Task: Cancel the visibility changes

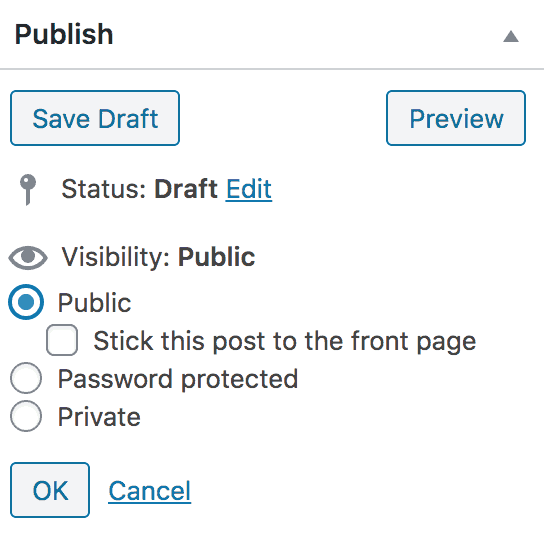Action: pyautogui.click(x=150, y=491)
